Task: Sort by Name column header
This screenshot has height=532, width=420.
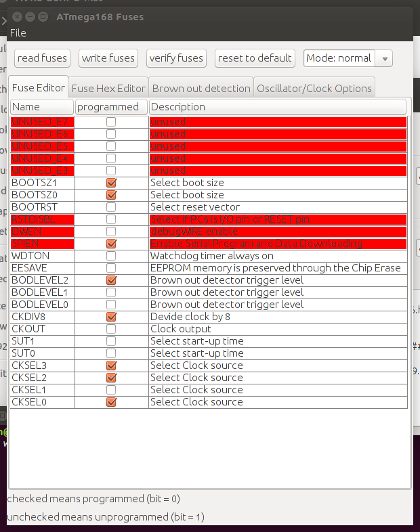Action: pos(42,107)
